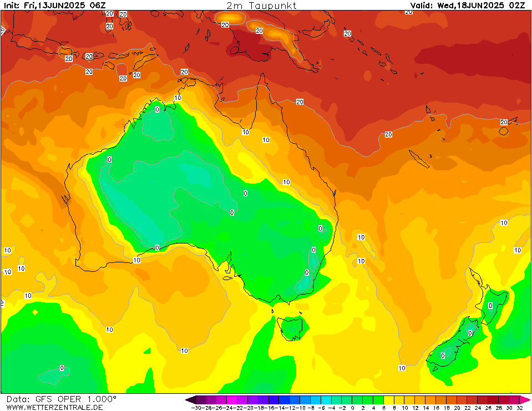Click the '32' value on the color legend
This screenshot has height=411, width=532.
519,408
